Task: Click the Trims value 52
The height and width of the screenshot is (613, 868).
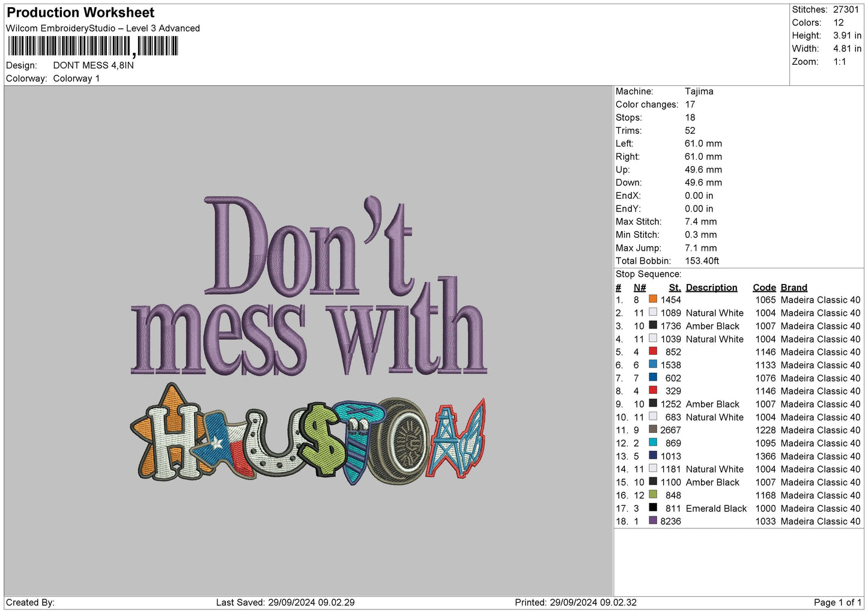Action: (690, 130)
